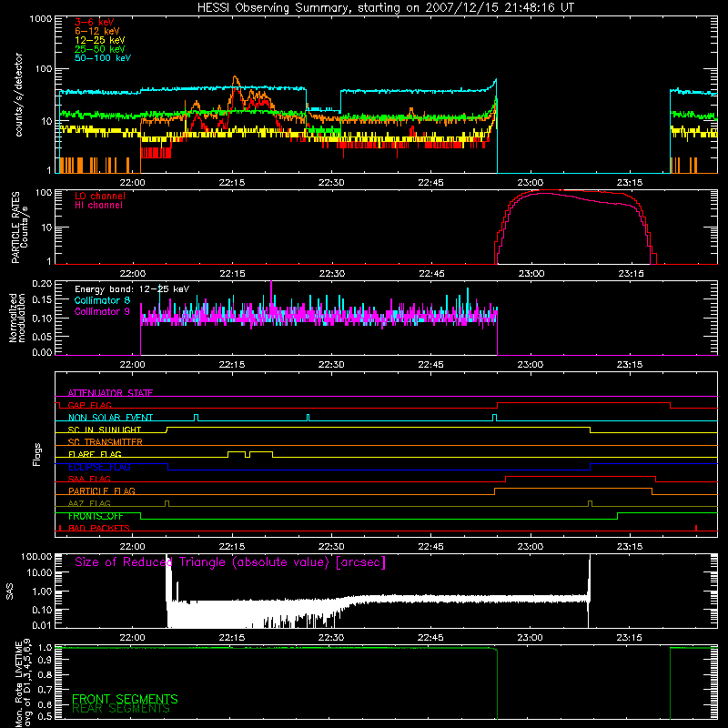Click the 100.00 tick on SAS axis

tap(36, 557)
